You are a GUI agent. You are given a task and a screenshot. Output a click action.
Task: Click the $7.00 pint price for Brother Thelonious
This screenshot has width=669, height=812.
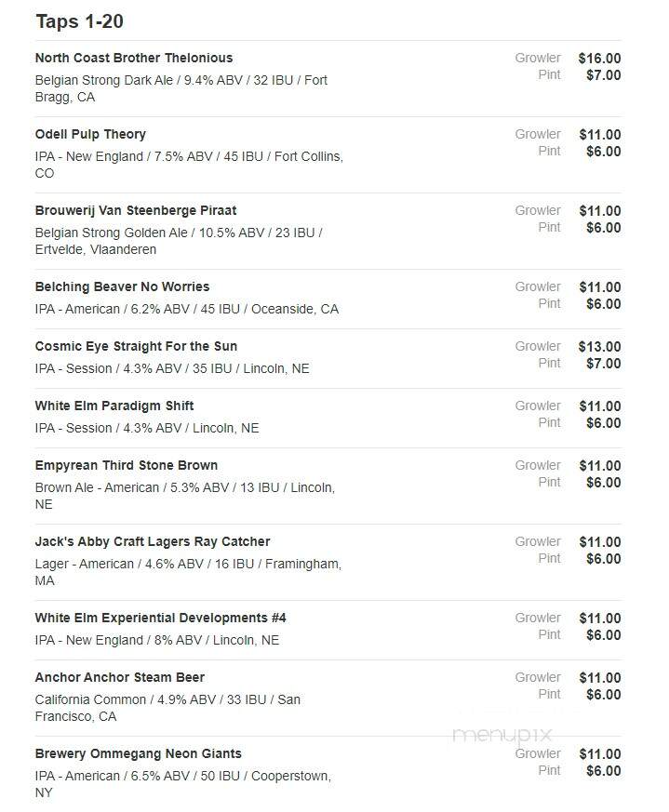tap(604, 74)
